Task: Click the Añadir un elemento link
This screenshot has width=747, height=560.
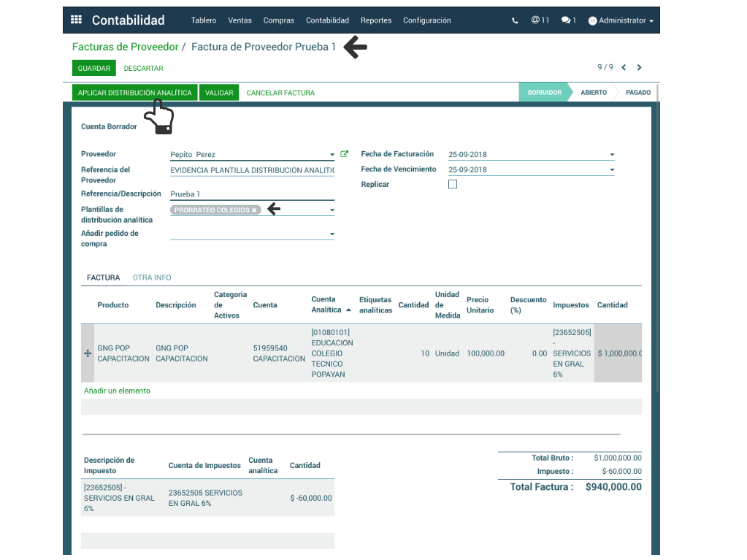Action: (x=117, y=391)
